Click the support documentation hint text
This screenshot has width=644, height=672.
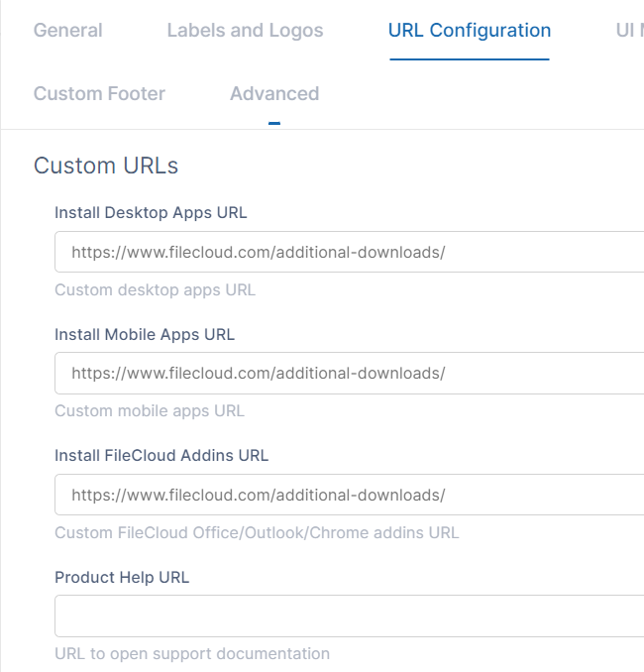[x=192, y=654]
